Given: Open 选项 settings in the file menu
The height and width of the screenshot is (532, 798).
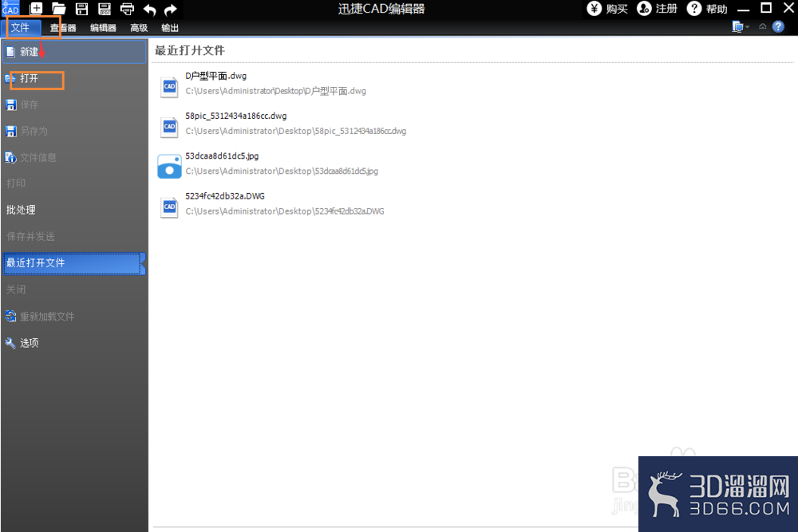Looking at the screenshot, I should point(74,343).
